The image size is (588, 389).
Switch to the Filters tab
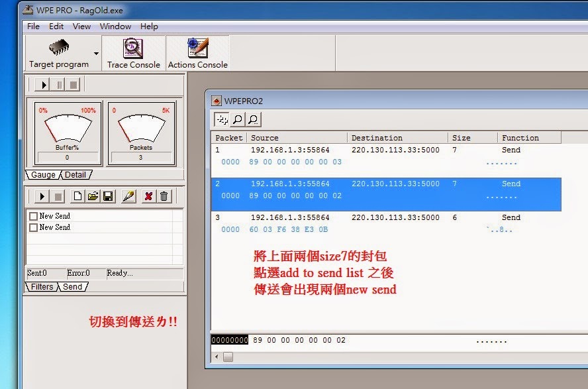tap(41, 286)
